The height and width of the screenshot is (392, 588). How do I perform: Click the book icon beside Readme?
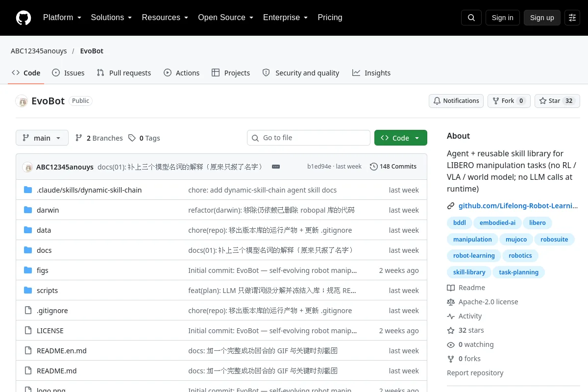(x=451, y=288)
